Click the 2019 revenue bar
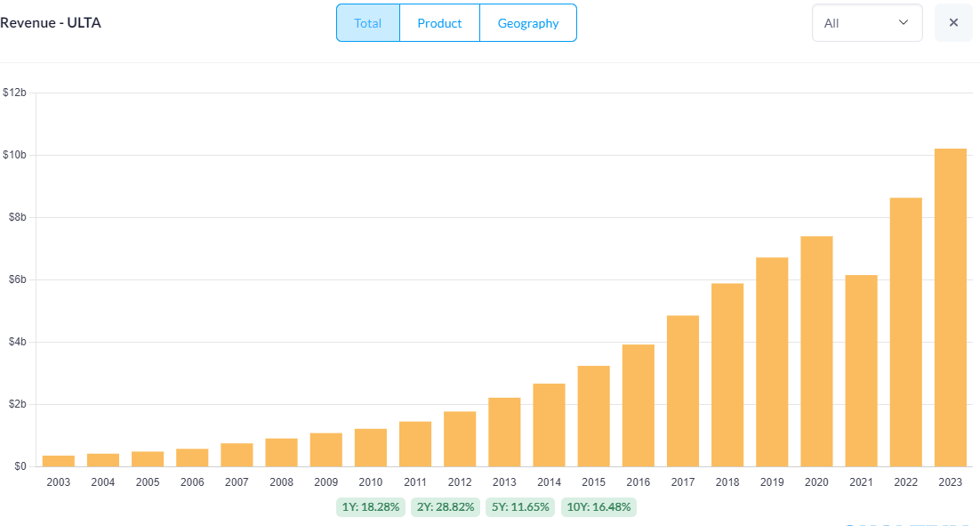The image size is (980, 526). click(x=772, y=362)
